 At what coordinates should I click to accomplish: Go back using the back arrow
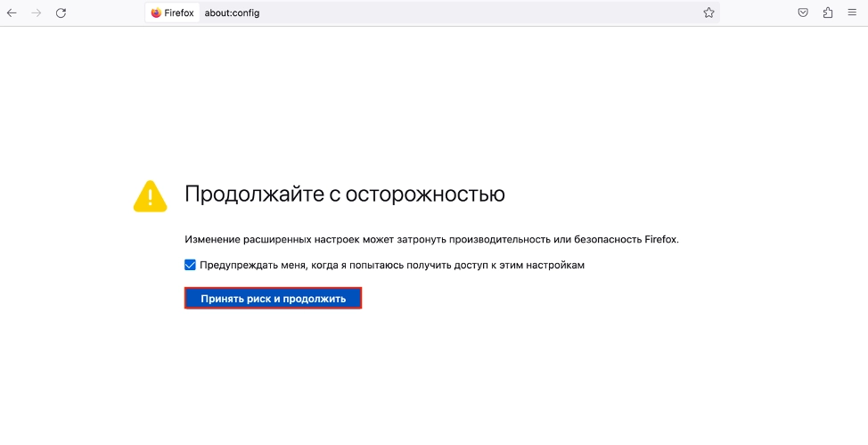pos(12,12)
